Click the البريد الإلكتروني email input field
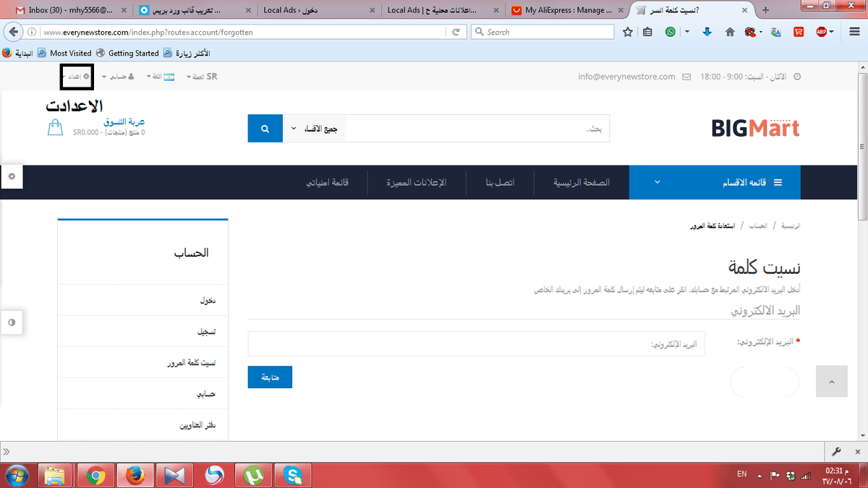Viewport: 868px width, 488px height. click(476, 344)
